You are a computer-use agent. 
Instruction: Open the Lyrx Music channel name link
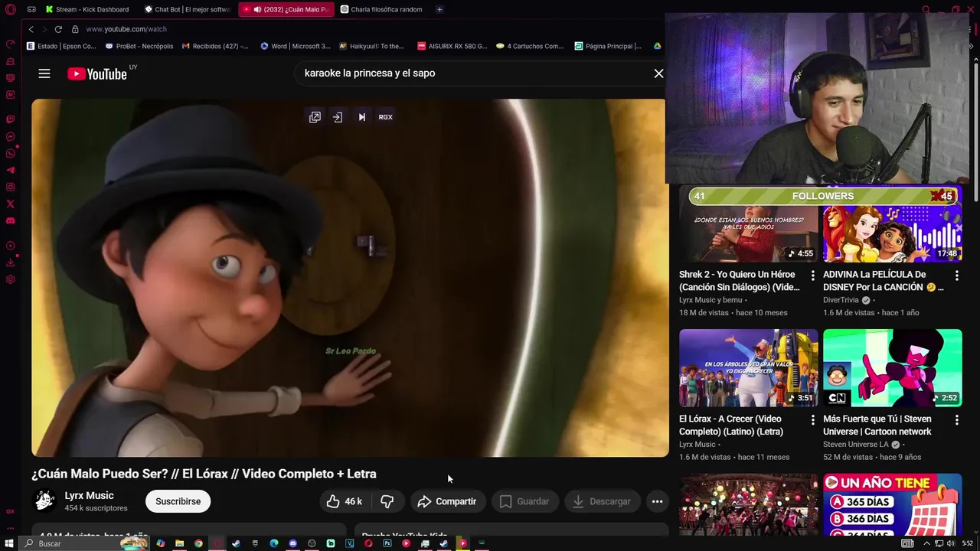(89, 495)
